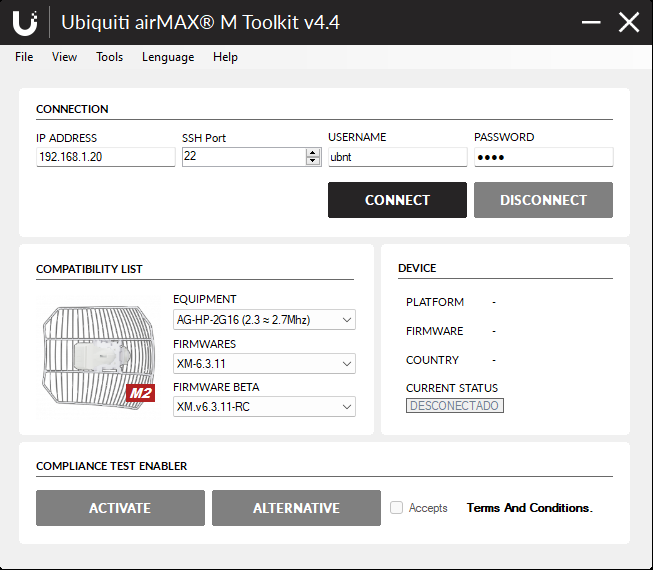
Task: Expand the EQUIPMENT dropdown
Action: click(264, 320)
